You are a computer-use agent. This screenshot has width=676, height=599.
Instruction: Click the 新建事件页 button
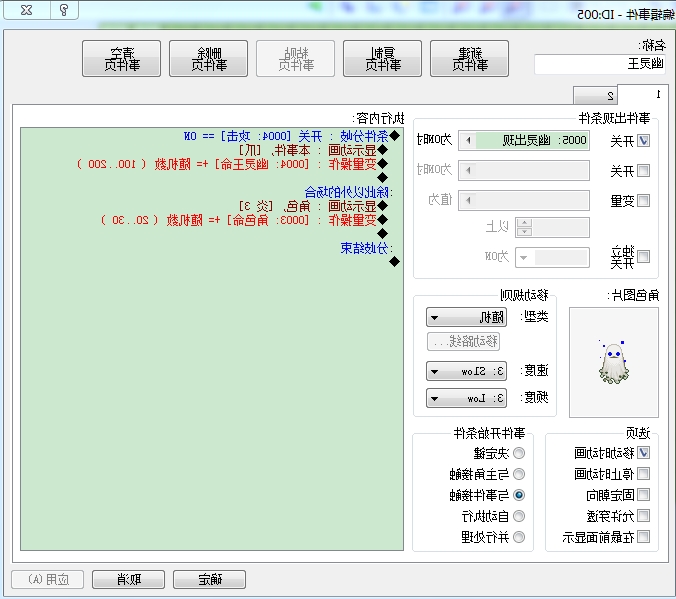pyautogui.click(x=469, y=59)
